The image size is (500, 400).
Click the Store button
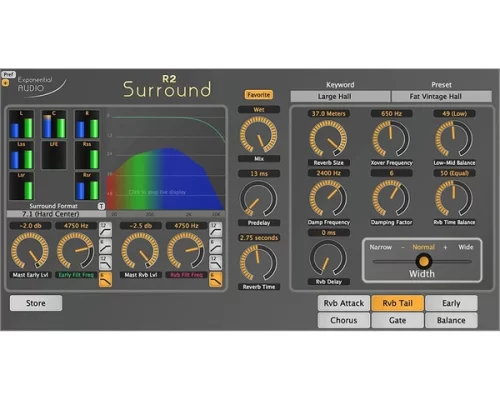[x=36, y=303]
